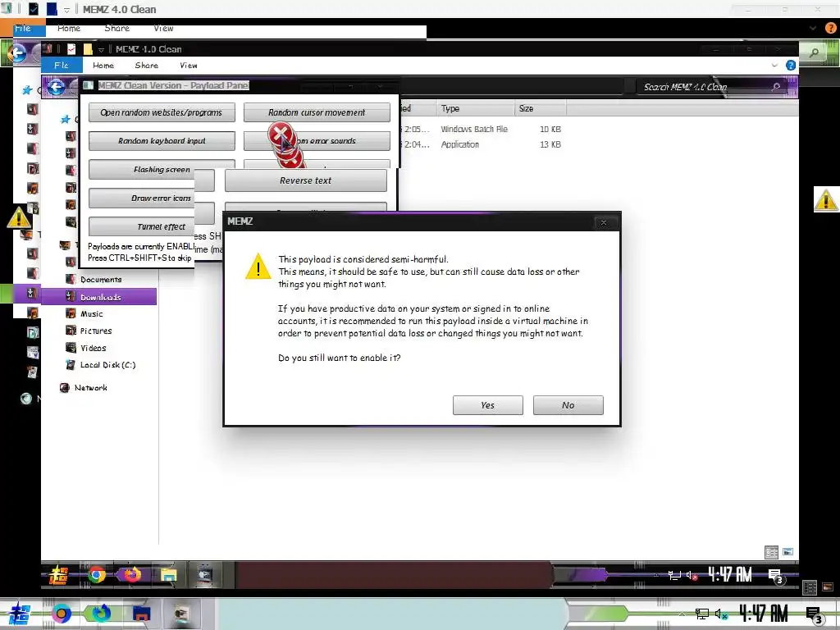Open Share tab in inner Explorer window
The height and width of the screenshot is (630, 840).
tap(146, 66)
